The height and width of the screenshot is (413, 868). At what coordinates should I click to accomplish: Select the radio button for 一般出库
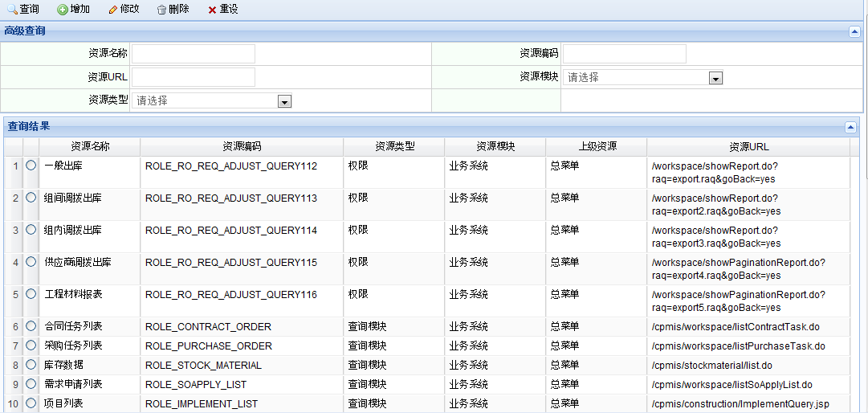pyautogui.click(x=31, y=166)
